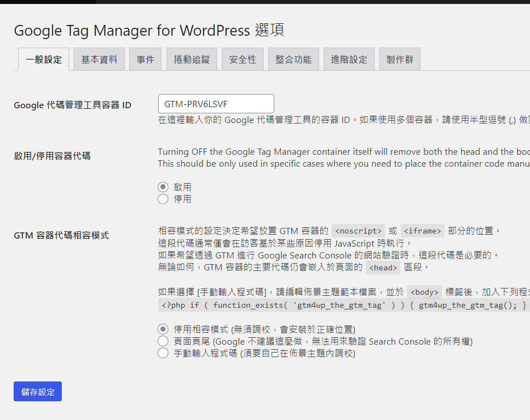The image size is (530, 420).
Task: Select 頁面頁尾 compatibility radio option
Action: coord(163,341)
